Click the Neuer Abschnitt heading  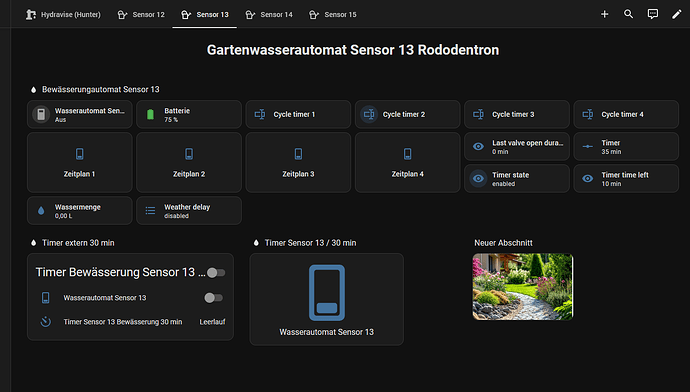pos(503,242)
